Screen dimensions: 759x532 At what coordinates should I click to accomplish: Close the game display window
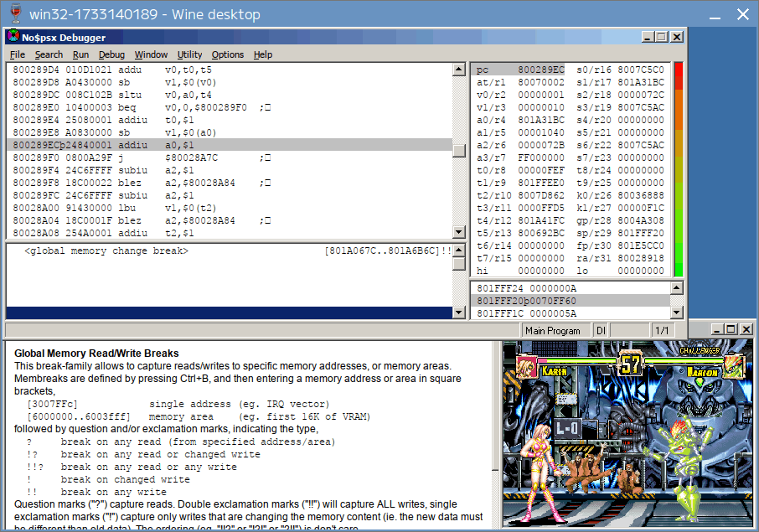point(746,329)
